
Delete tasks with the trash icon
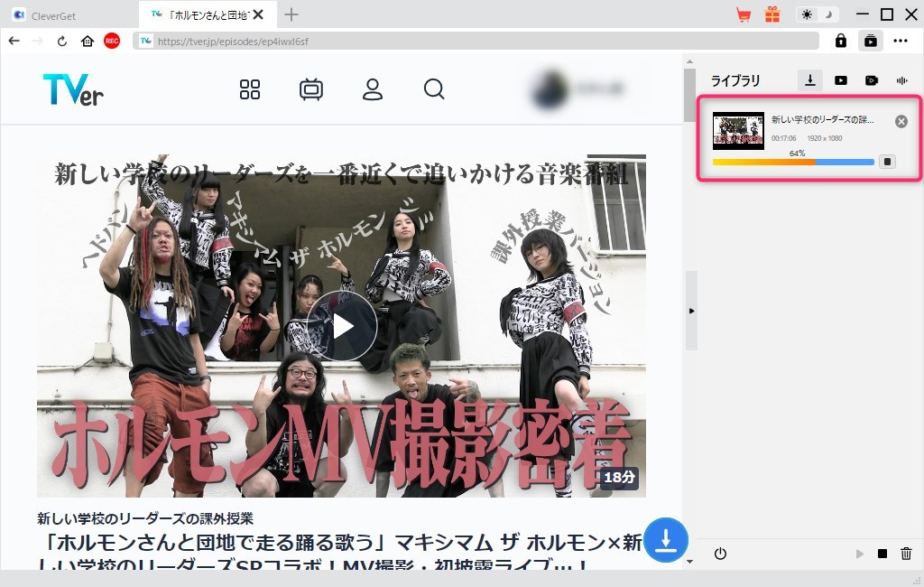(907, 554)
